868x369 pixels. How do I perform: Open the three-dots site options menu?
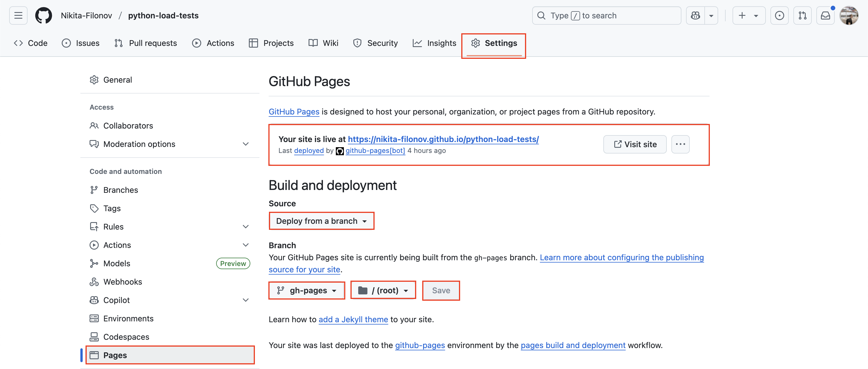click(x=680, y=144)
